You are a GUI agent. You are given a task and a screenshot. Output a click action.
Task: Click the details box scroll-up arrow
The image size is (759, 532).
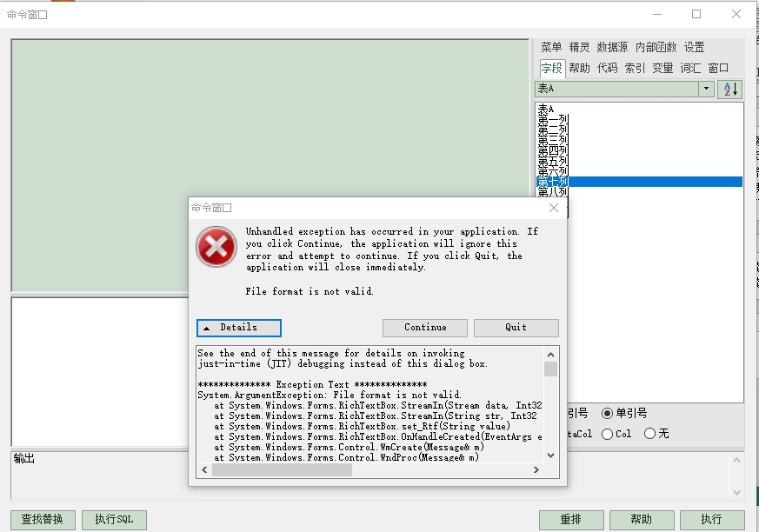pyautogui.click(x=551, y=355)
